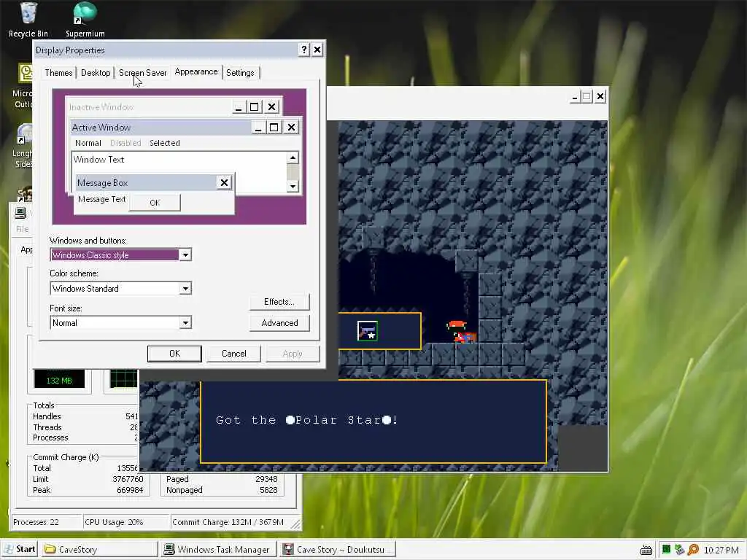Click the Apply button in Display Properties
Screen dimensions: 747x560
coord(293,354)
